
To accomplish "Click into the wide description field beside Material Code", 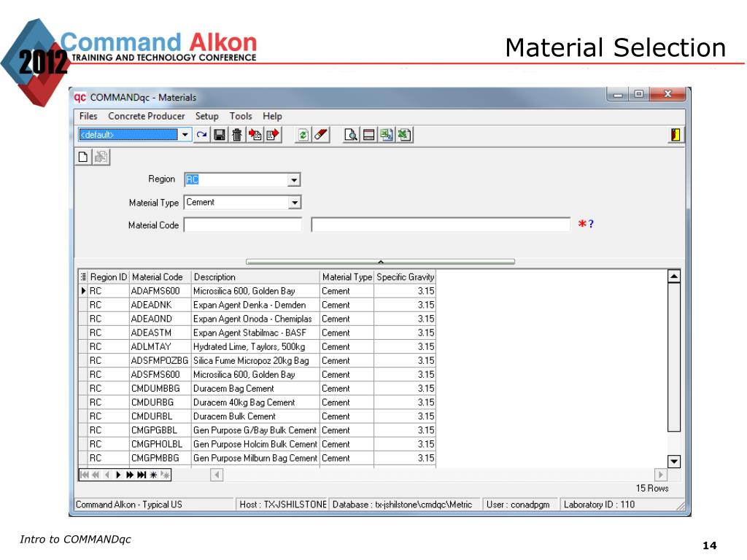I will (x=441, y=225).
